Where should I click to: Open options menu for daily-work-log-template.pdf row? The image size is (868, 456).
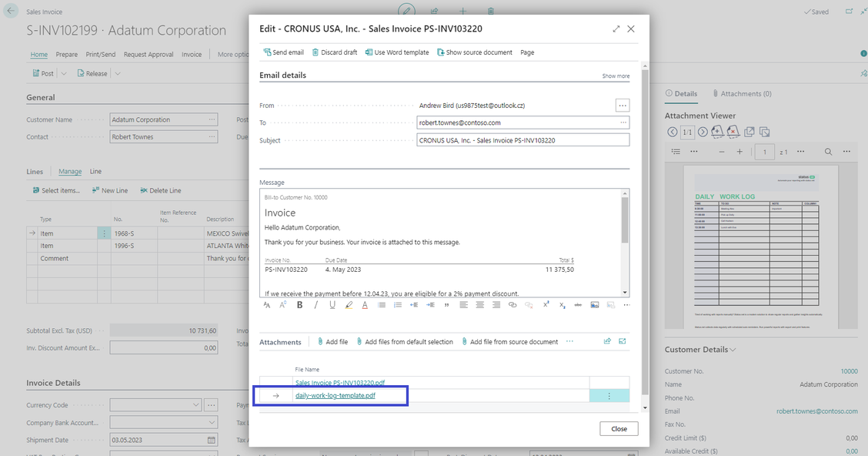tap(609, 396)
